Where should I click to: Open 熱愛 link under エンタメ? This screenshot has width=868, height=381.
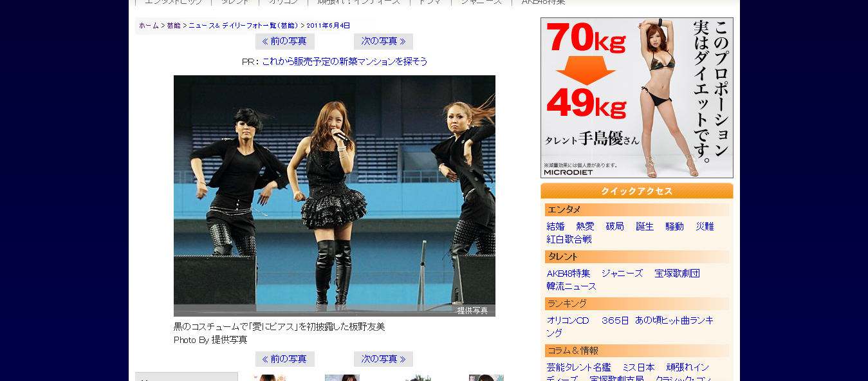(x=585, y=227)
